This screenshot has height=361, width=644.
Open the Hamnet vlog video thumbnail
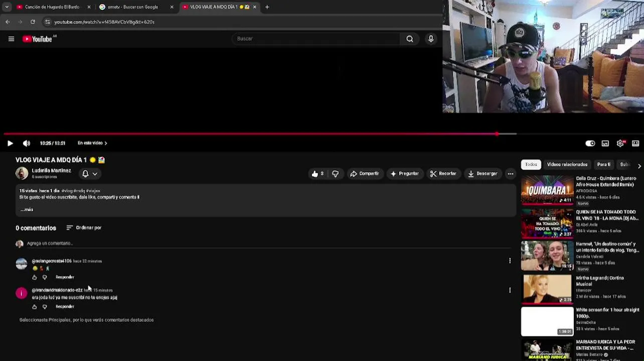[547, 256]
